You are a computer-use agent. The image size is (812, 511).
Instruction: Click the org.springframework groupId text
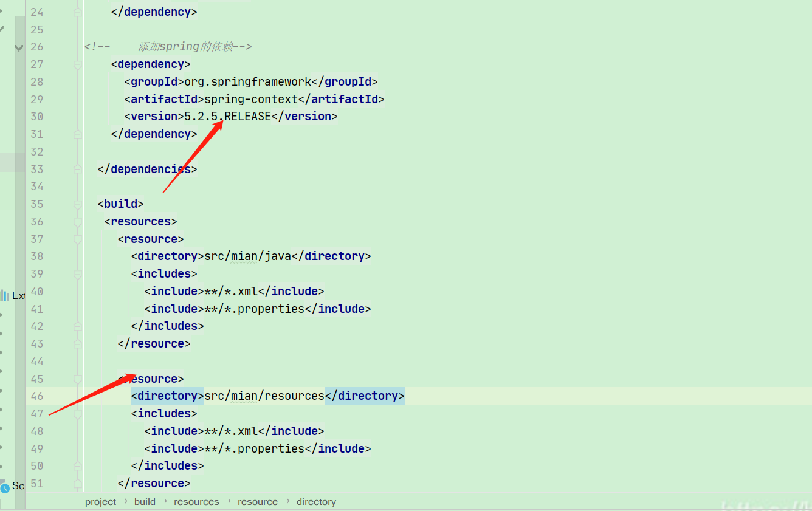pos(248,82)
